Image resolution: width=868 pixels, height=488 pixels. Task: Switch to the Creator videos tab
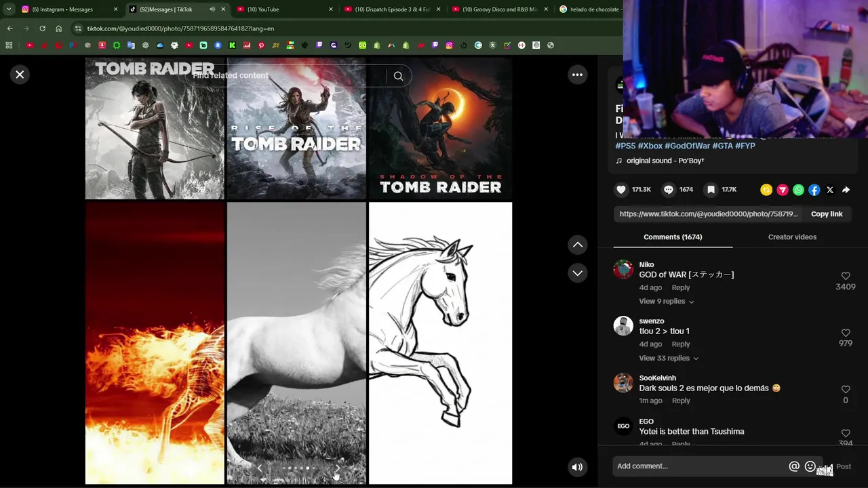click(x=792, y=237)
